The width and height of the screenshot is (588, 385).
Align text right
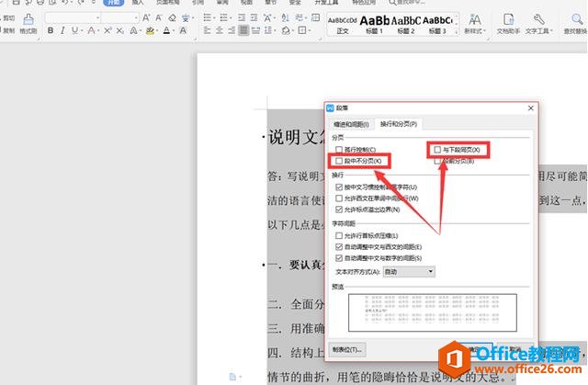pos(232,30)
